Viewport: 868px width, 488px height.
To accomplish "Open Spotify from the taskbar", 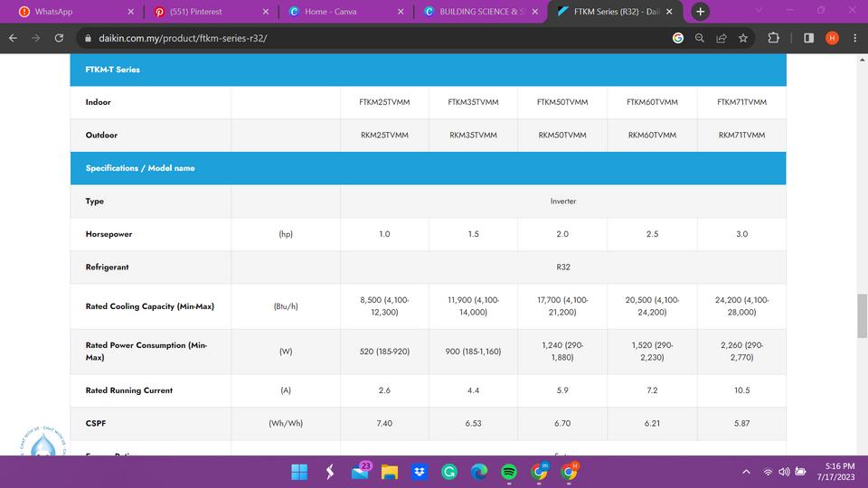I will (509, 472).
